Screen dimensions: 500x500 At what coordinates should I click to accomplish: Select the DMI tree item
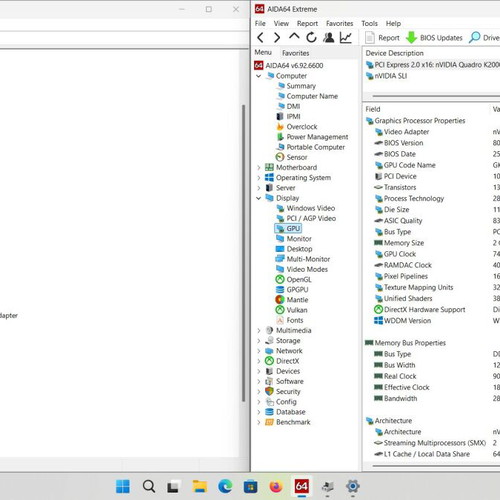[288, 106]
